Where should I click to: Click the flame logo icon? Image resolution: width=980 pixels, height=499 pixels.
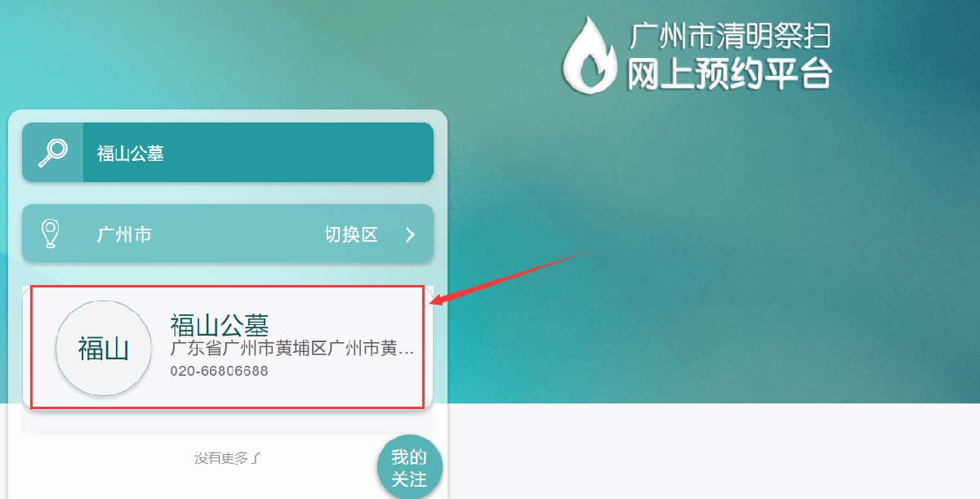pyautogui.click(x=590, y=54)
